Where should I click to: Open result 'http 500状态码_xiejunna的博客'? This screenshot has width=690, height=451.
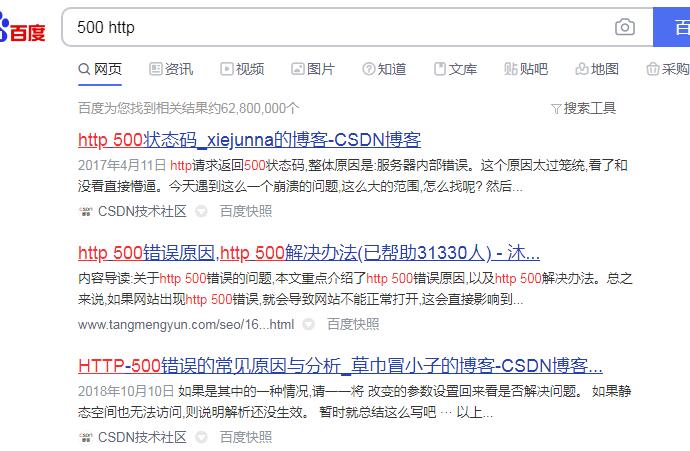click(x=250, y=140)
